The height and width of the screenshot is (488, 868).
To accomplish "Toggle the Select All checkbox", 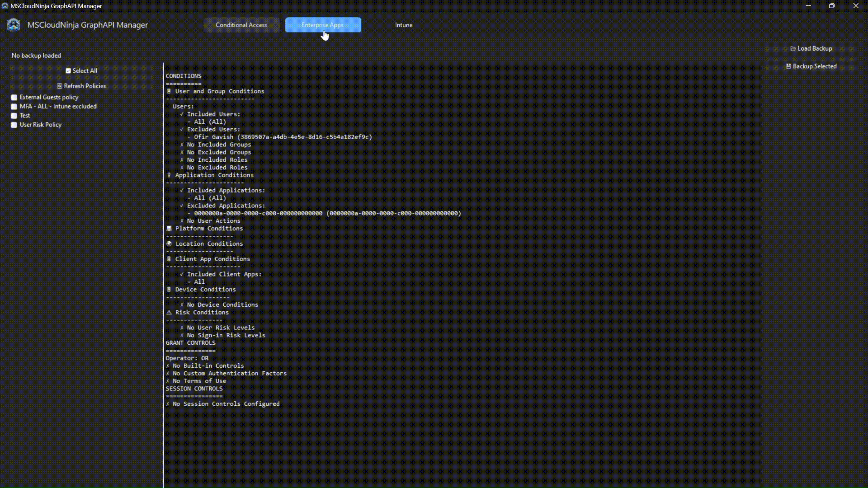I will [68, 71].
